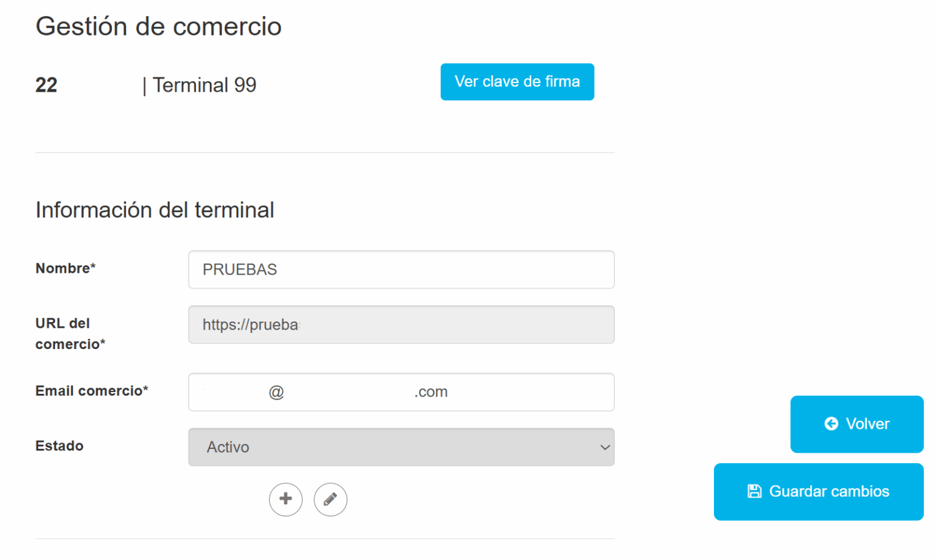Click the Nombre* field label
Viewport: 937px width, 560px height.
pyautogui.click(x=66, y=268)
